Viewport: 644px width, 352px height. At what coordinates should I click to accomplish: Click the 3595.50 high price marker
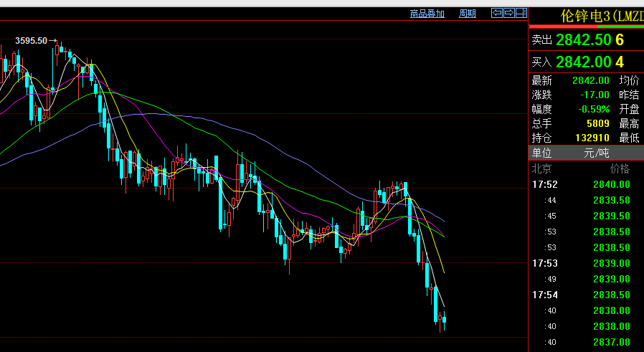coord(31,41)
